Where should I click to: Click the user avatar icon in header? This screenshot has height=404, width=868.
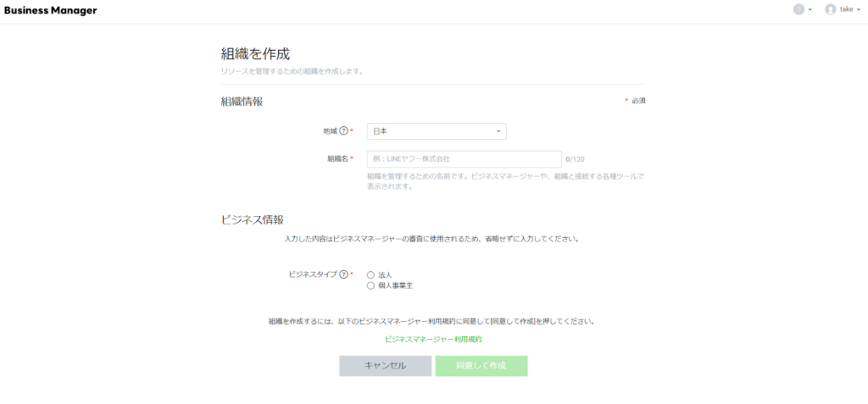pos(830,9)
